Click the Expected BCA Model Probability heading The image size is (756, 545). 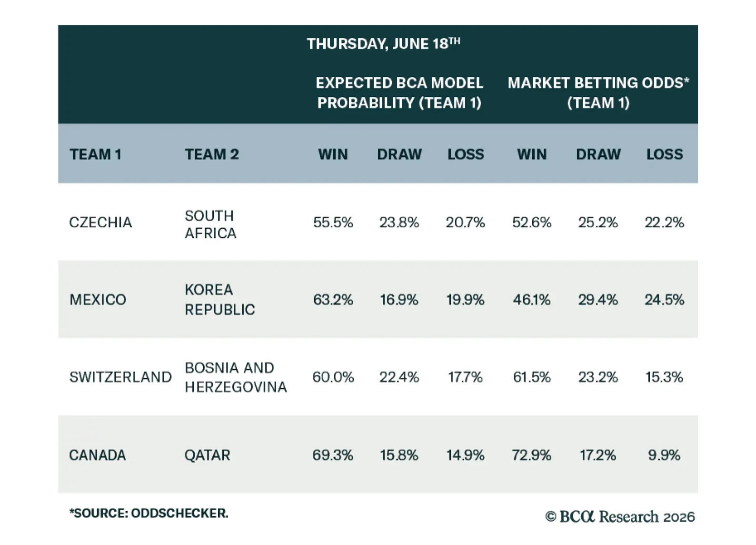pyautogui.click(x=399, y=92)
